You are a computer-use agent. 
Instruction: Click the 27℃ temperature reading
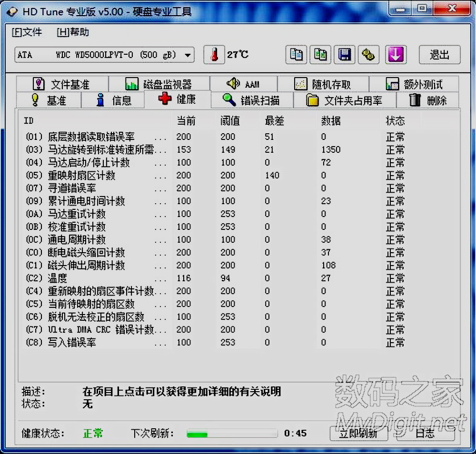238,55
